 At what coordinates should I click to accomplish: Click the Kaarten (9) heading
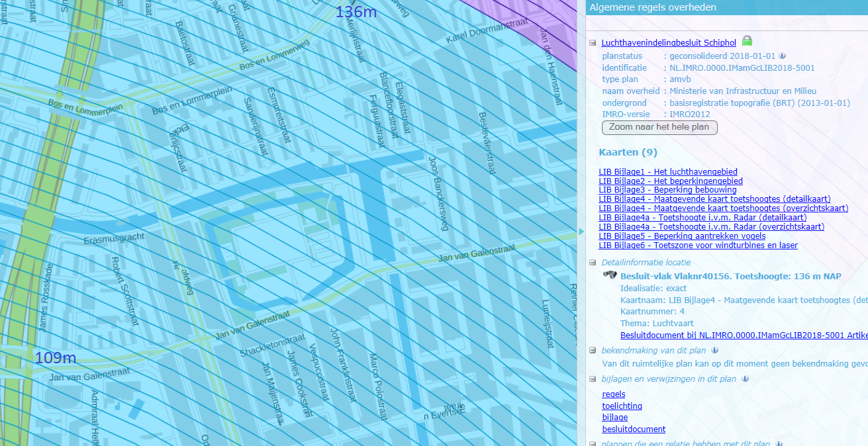[x=628, y=152]
